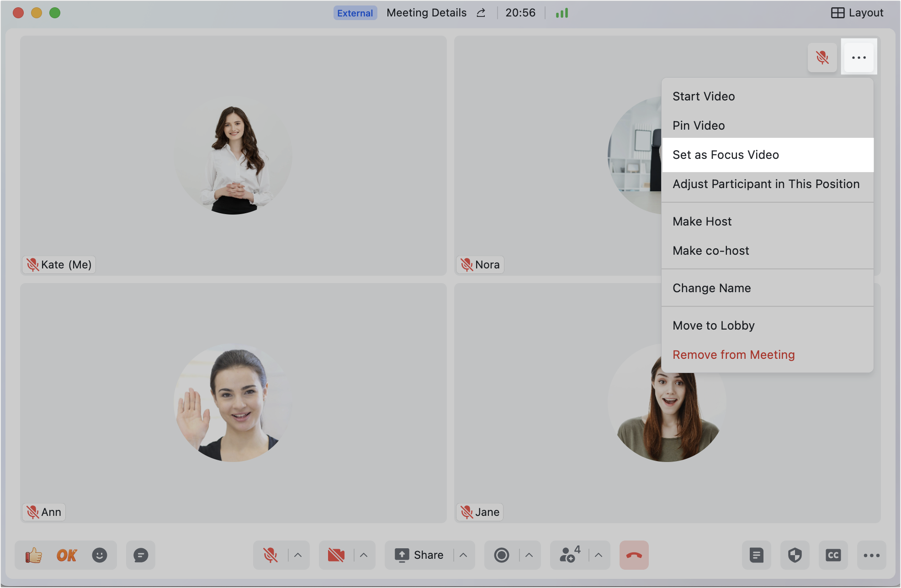The height and width of the screenshot is (588, 901).
Task: Open the security shield icon
Action: coord(795,555)
